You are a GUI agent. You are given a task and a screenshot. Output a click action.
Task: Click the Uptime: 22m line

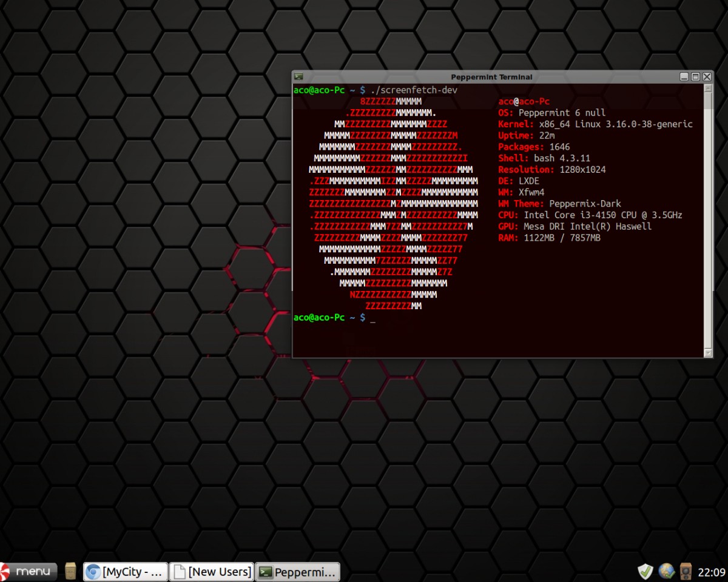[x=526, y=136]
